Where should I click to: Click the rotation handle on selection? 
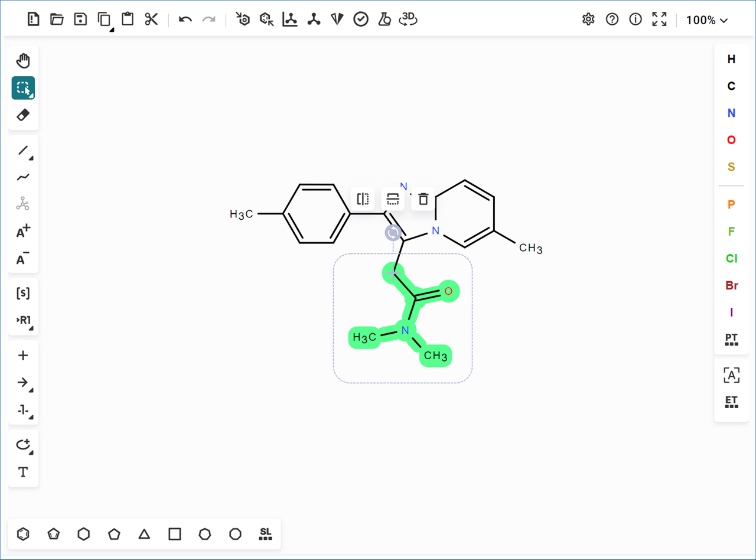(393, 232)
